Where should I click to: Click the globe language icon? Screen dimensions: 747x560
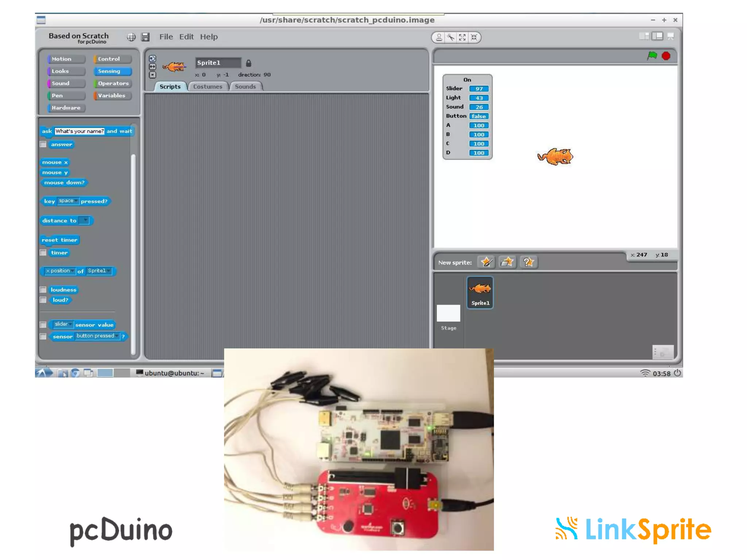coord(131,37)
